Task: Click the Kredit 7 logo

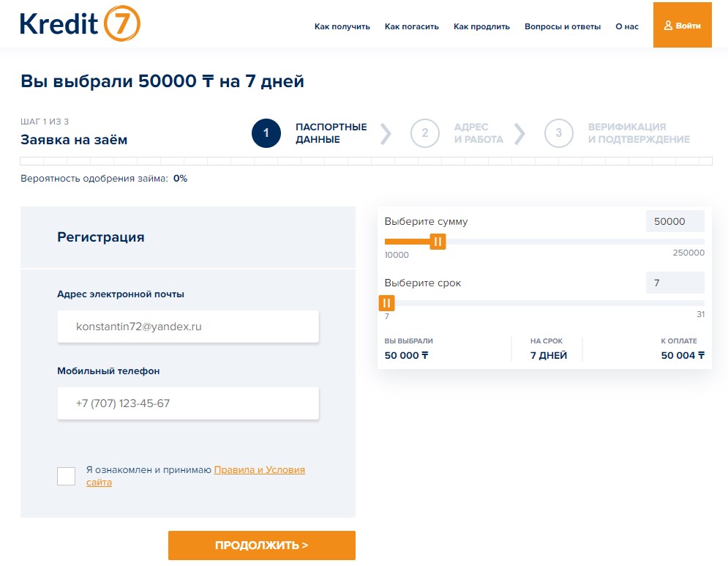Action: click(80, 23)
